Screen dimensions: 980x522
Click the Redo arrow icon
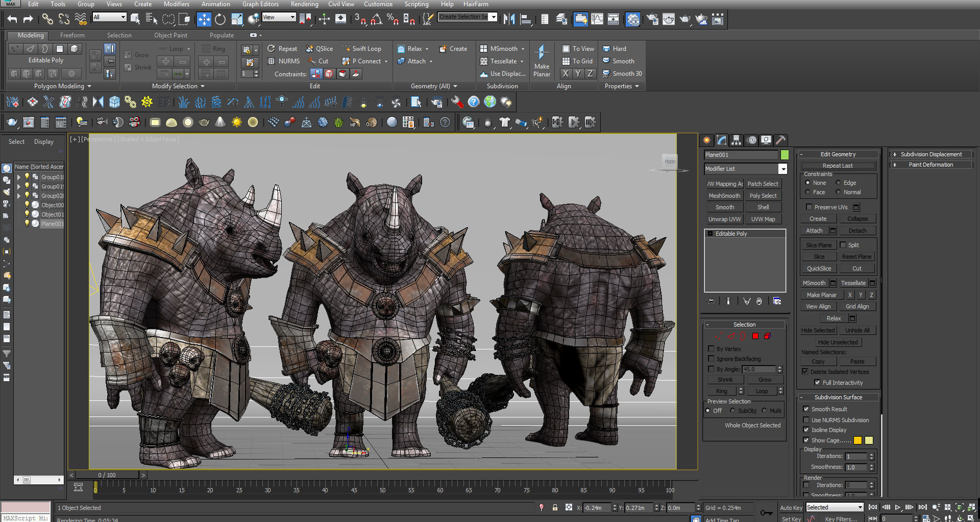tap(28, 19)
